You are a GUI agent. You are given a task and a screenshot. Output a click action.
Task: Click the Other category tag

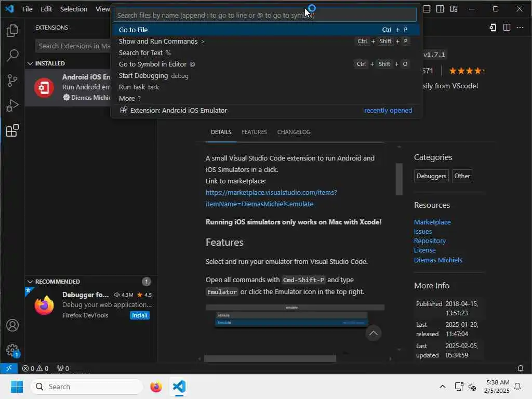click(462, 176)
